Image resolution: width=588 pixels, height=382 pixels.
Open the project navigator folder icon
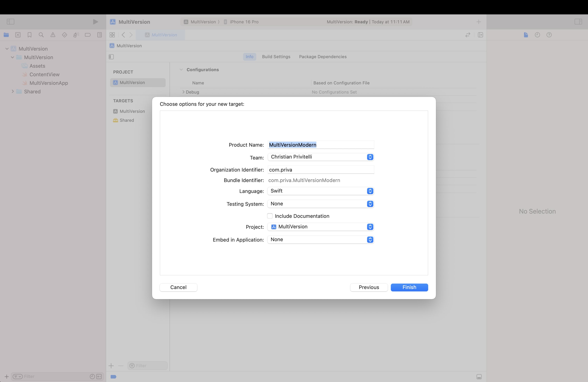point(6,35)
